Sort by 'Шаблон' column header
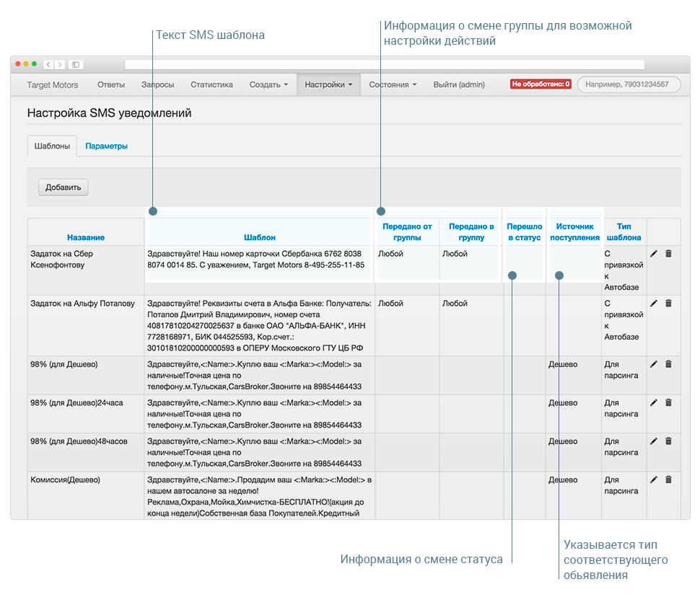The image size is (700, 605). click(259, 237)
